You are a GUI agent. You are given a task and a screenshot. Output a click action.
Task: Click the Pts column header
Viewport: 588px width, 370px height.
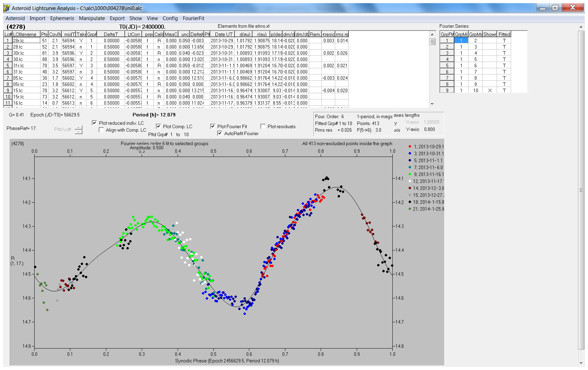click(44, 34)
